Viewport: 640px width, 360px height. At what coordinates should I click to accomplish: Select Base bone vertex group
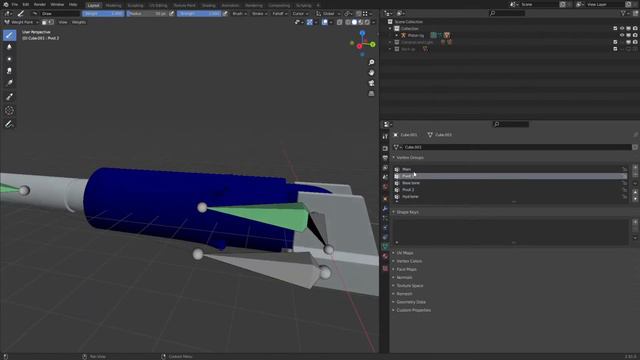point(511,183)
